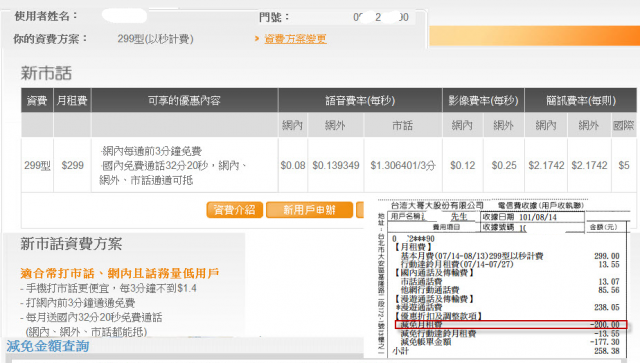Click the video 網內 rate $0.12
Viewport: 640px width, 363px height.
pos(462,165)
